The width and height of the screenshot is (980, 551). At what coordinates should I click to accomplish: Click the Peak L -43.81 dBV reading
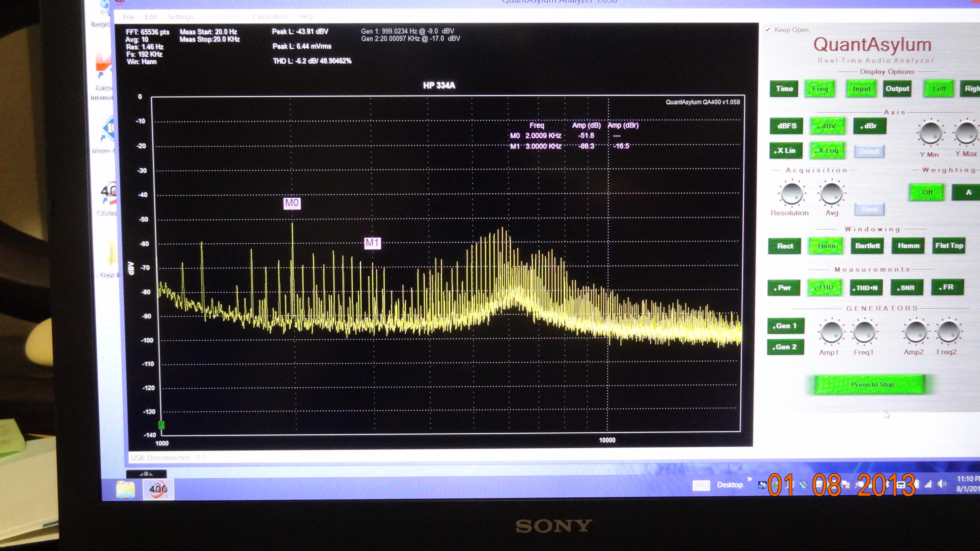(300, 32)
